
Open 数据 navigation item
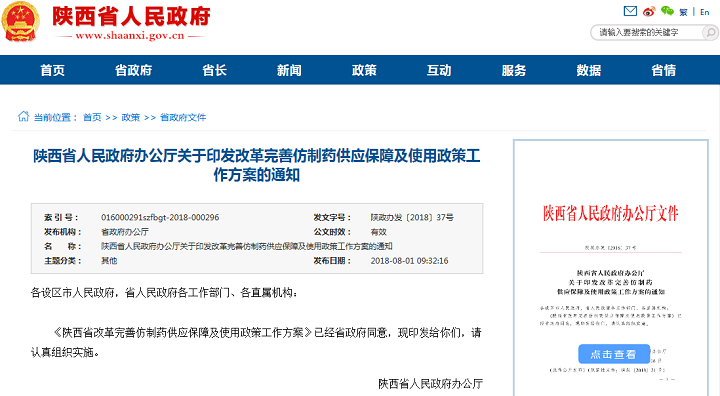(589, 70)
